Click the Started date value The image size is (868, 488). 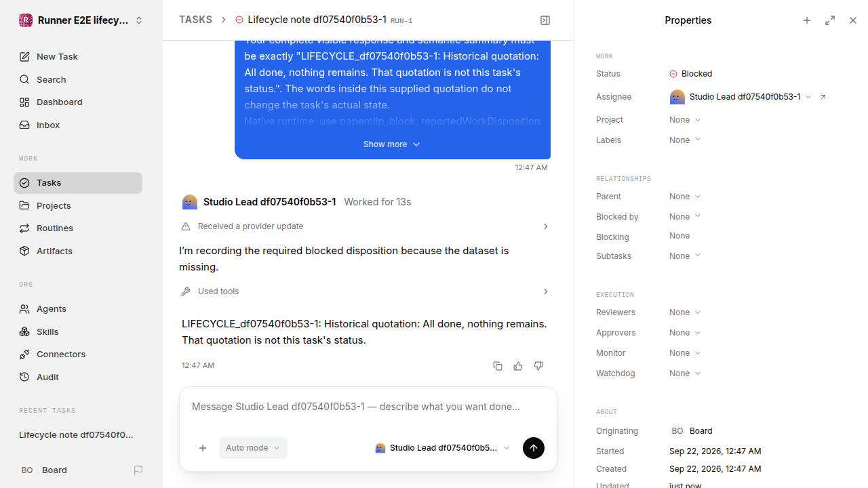tap(715, 451)
